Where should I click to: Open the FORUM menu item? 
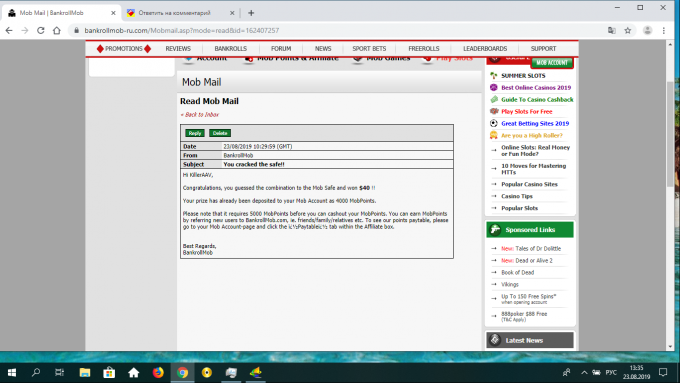pyautogui.click(x=281, y=49)
